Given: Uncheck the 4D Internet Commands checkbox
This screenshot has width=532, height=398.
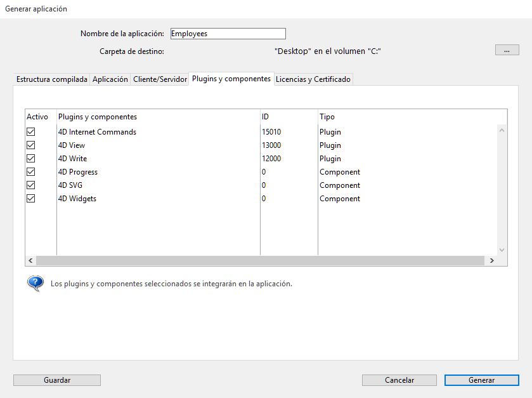Looking at the screenshot, I should click(x=30, y=132).
